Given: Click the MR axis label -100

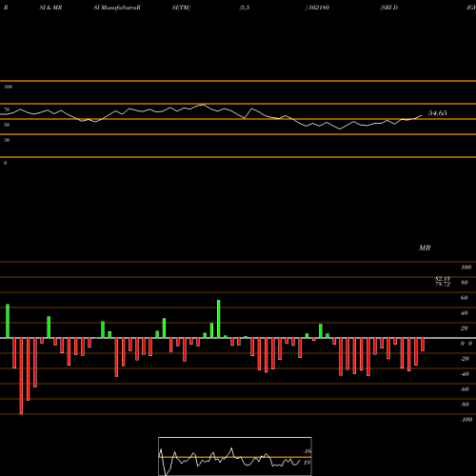Looking at the screenshot, I should (x=466, y=420).
